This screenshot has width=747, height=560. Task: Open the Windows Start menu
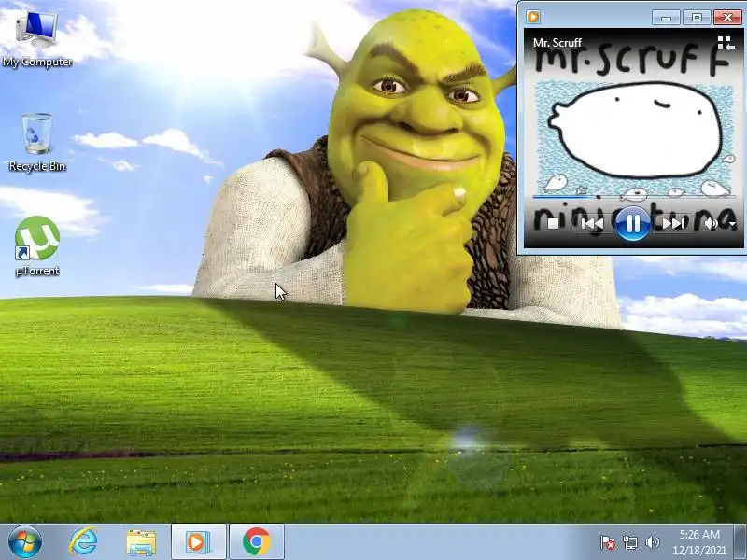pyautogui.click(x=25, y=542)
